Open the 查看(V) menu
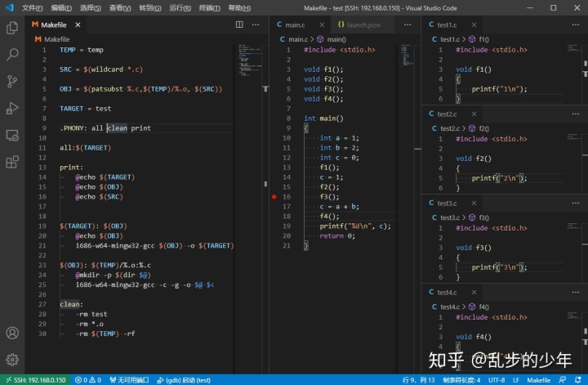 click(120, 8)
